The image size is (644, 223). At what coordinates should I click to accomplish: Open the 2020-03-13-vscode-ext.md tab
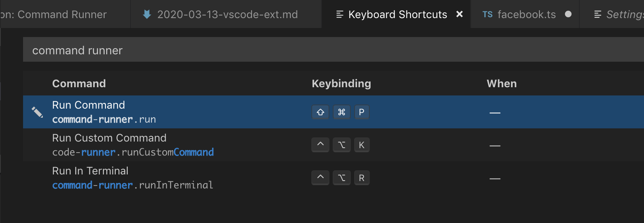point(227,14)
